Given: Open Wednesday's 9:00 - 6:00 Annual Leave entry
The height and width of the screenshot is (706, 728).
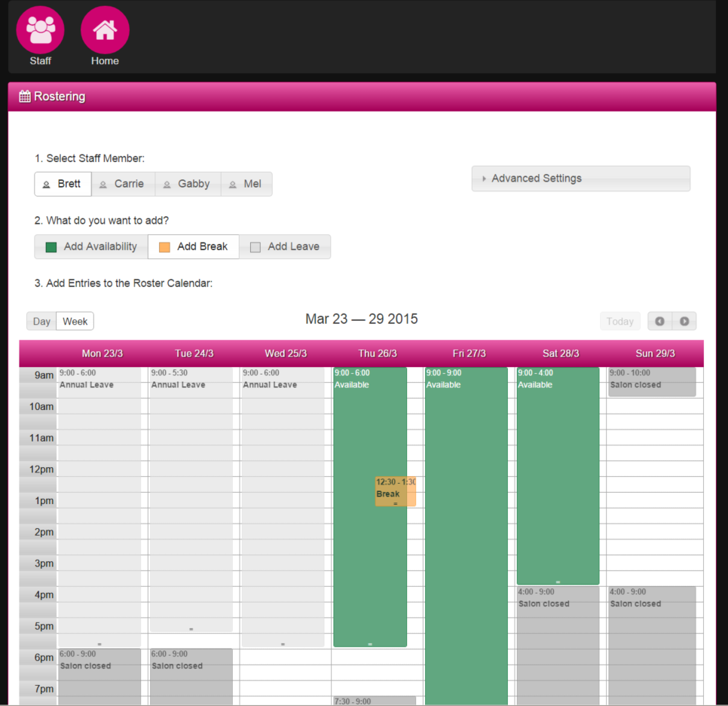Looking at the screenshot, I should click(x=283, y=507).
